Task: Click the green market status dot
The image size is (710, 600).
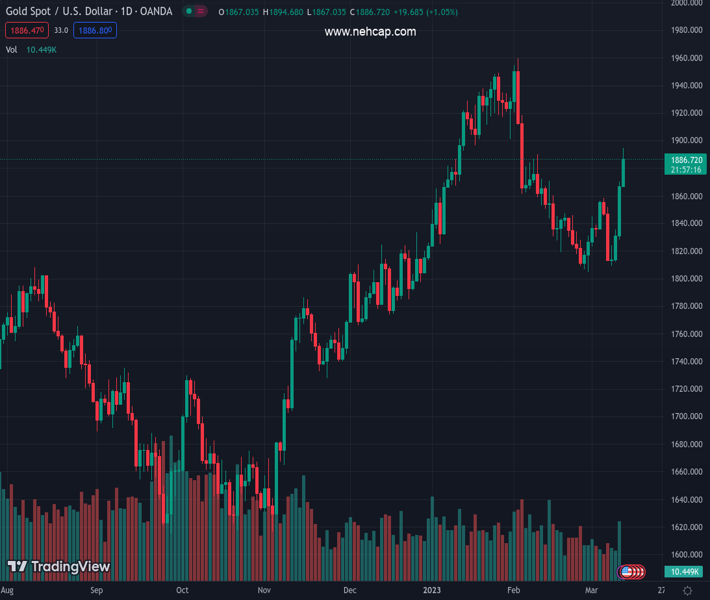Action: click(x=190, y=12)
